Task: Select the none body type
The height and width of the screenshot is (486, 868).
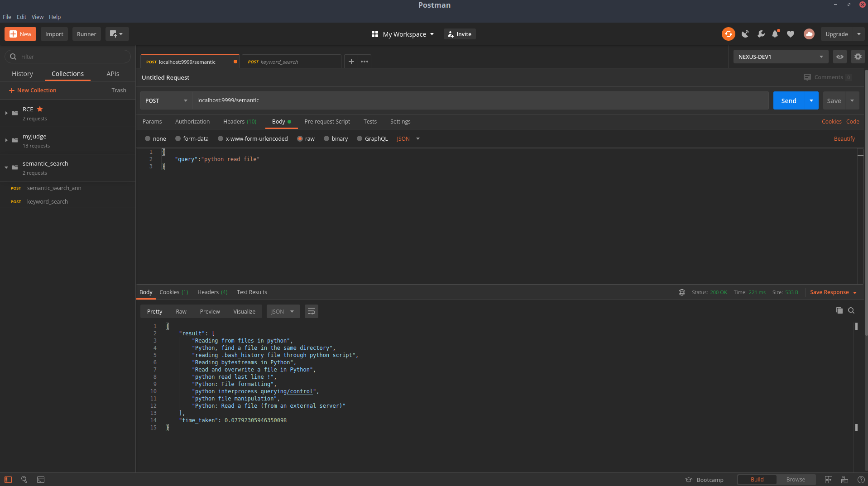Action: click(x=148, y=139)
